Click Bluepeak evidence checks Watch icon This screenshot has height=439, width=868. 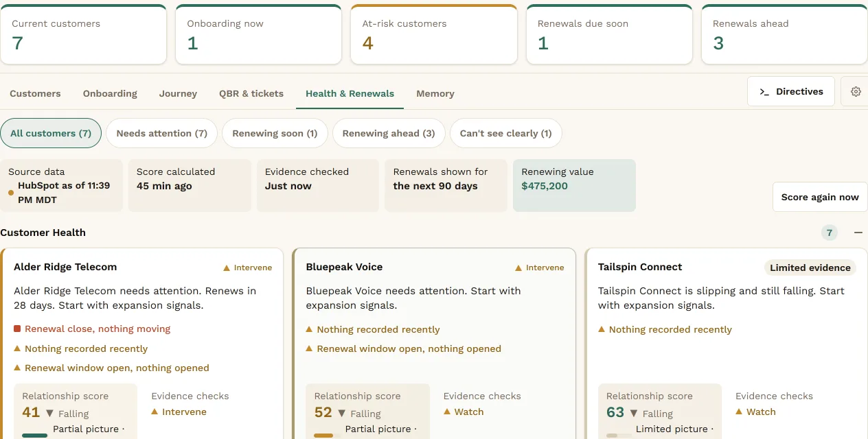point(447,412)
